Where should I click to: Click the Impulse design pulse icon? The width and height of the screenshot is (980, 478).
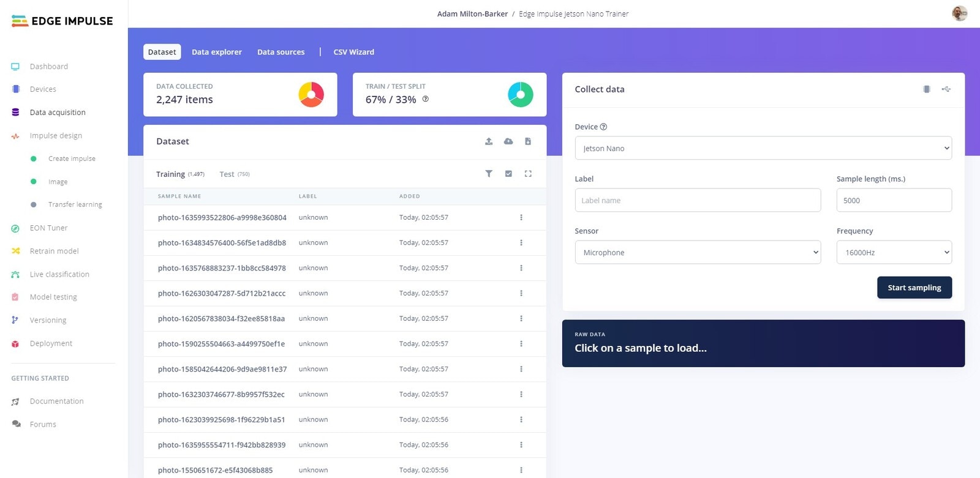coord(15,136)
